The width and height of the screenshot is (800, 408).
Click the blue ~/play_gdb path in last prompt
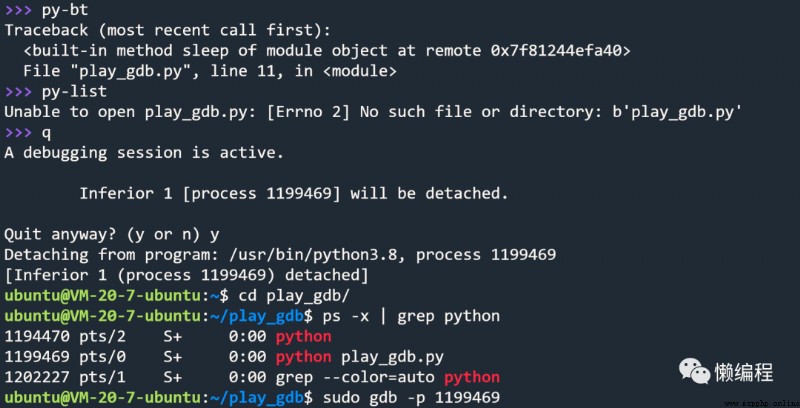click(x=257, y=397)
